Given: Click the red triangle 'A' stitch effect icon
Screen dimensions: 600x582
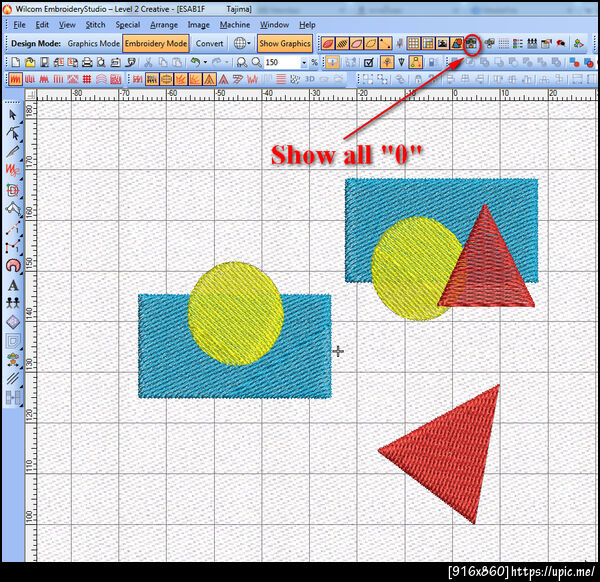Looking at the screenshot, I should [223, 79].
